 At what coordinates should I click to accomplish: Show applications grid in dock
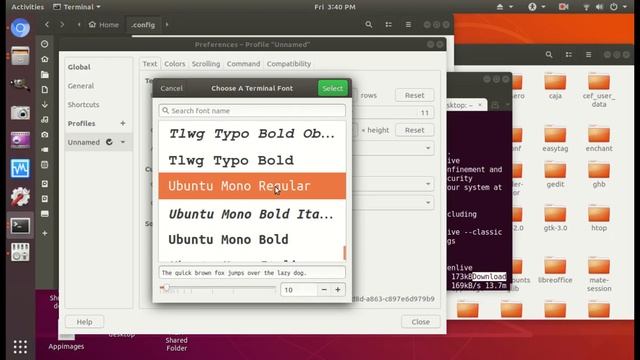coord(20,347)
